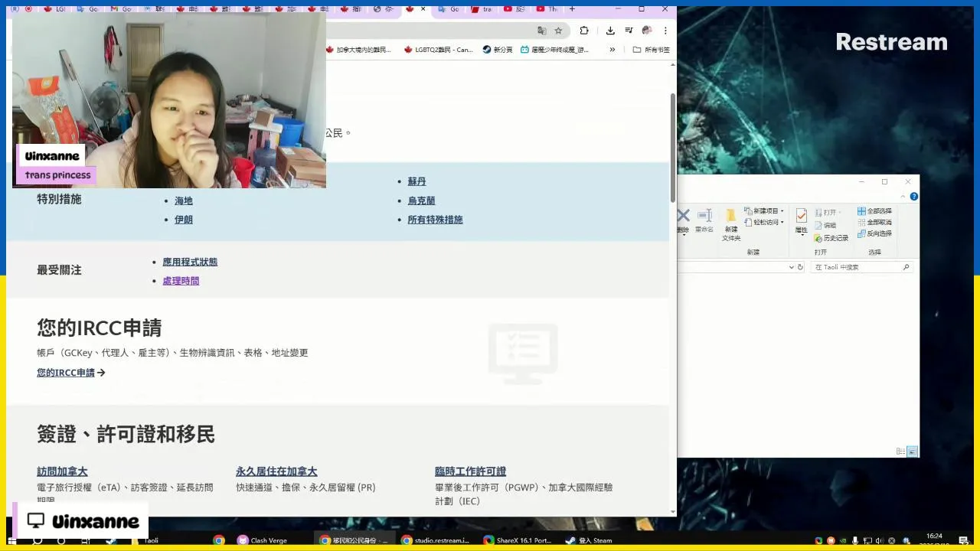980x551 pixels.
Task: Switch to the 'tra' browser tab
Action: (x=482, y=9)
